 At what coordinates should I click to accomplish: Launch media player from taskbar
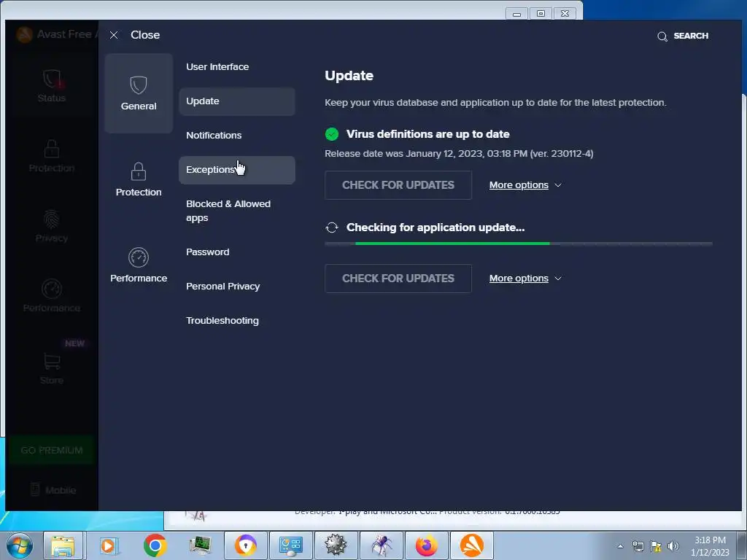click(x=109, y=545)
